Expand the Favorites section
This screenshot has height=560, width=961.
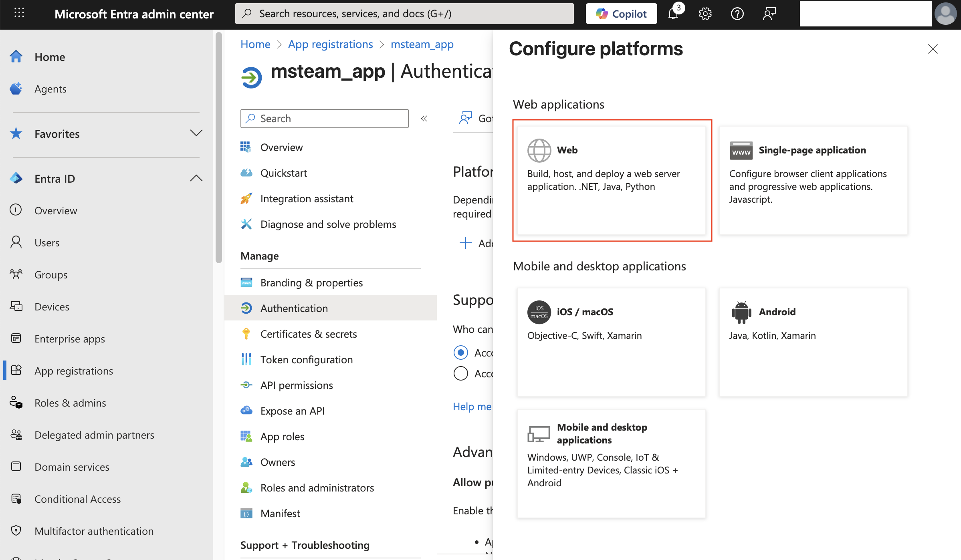(x=196, y=133)
